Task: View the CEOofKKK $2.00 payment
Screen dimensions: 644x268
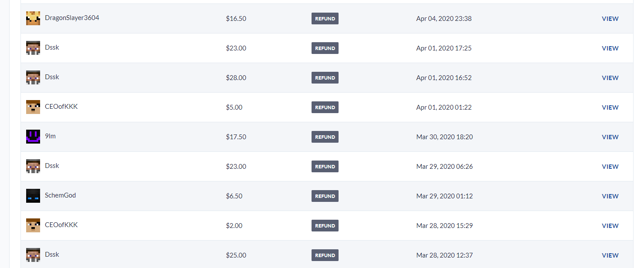Action: (x=610, y=226)
